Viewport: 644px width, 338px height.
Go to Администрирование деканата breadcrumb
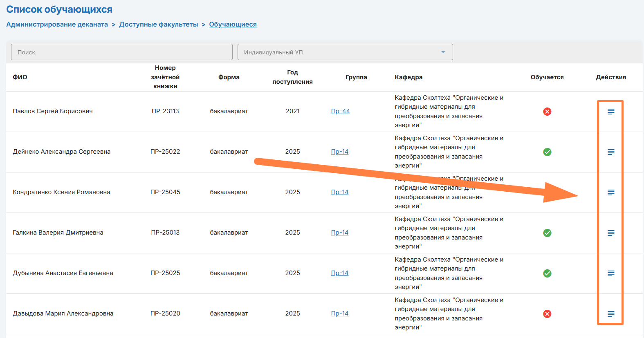[x=57, y=25]
